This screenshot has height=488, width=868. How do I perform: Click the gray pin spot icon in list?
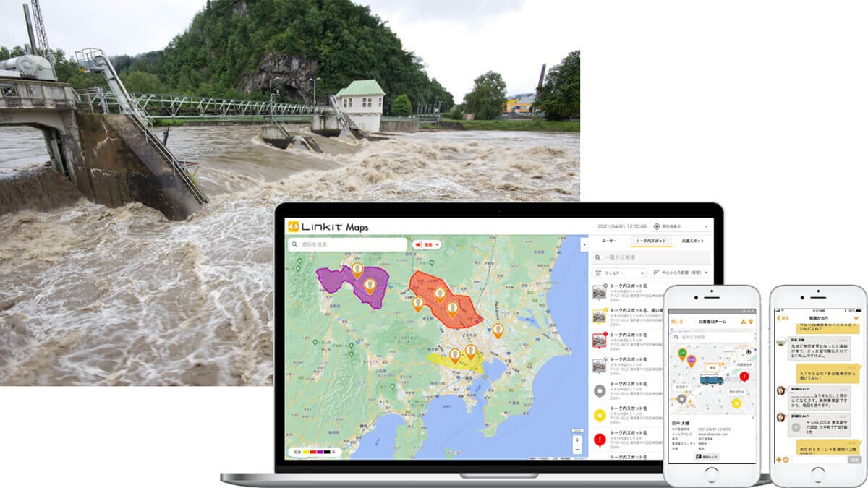click(x=600, y=391)
